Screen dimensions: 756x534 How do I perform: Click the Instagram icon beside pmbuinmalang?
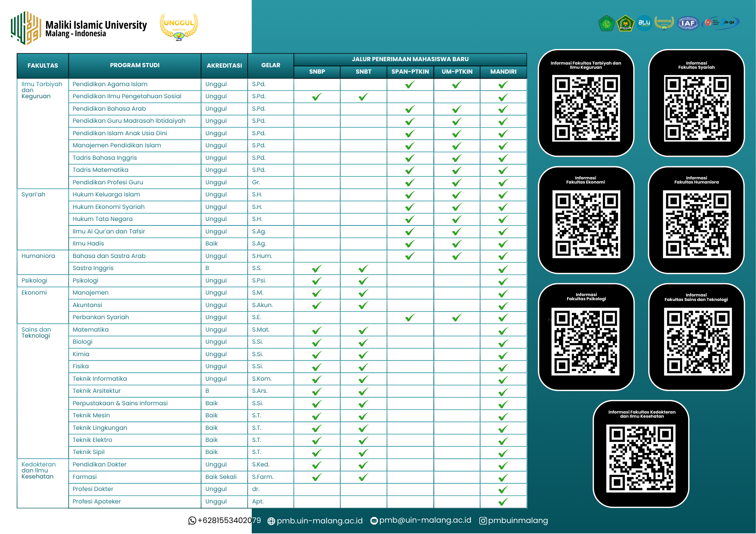tap(483, 521)
